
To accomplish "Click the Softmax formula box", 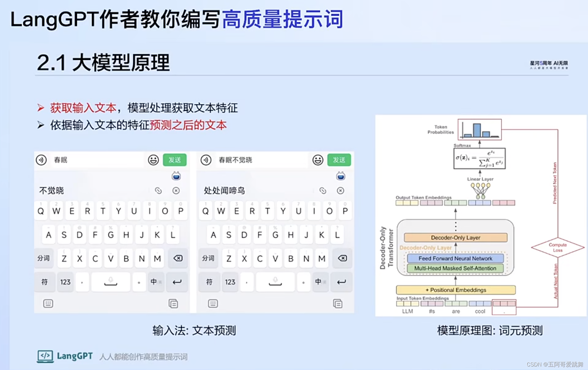I will (x=479, y=158).
